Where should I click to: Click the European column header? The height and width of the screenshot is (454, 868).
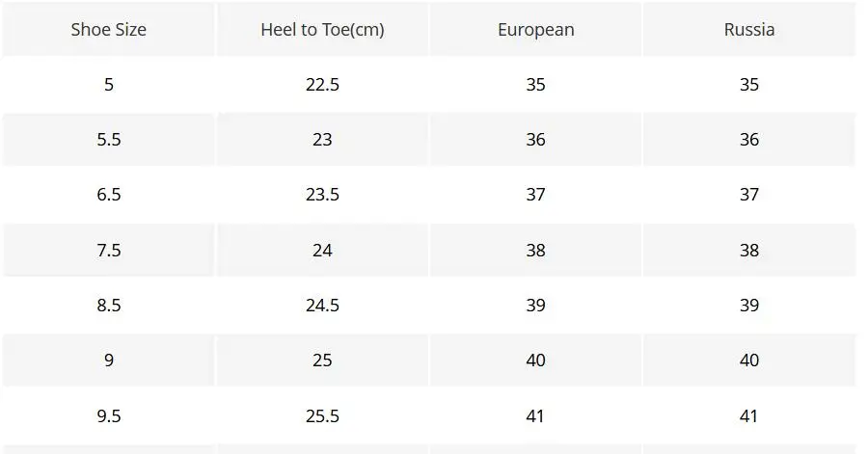click(535, 30)
